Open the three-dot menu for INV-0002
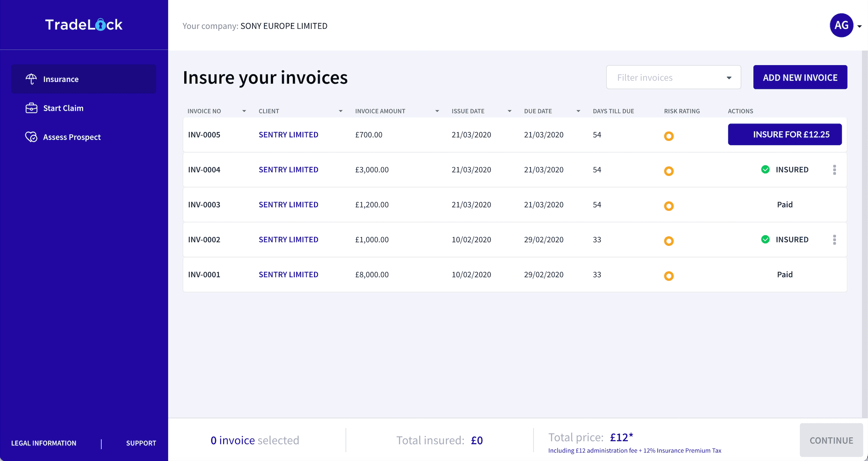Image resolution: width=868 pixels, height=461 pixels. tap(834, 239)
